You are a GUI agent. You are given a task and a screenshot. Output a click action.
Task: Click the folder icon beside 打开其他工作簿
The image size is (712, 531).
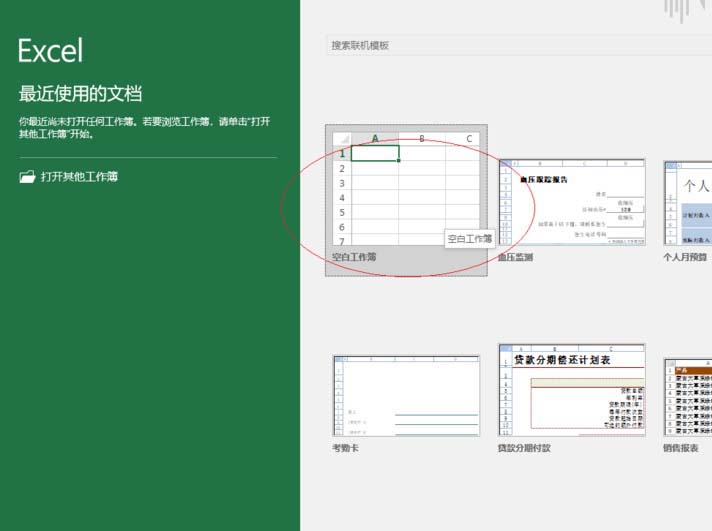[x=27, y=177]
